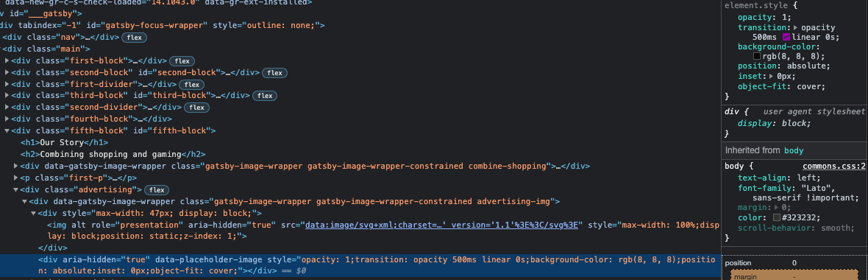Open the rgb(8, 8, 8) color swatch
This screenshot has width=868, height=280.
point(757,57)
